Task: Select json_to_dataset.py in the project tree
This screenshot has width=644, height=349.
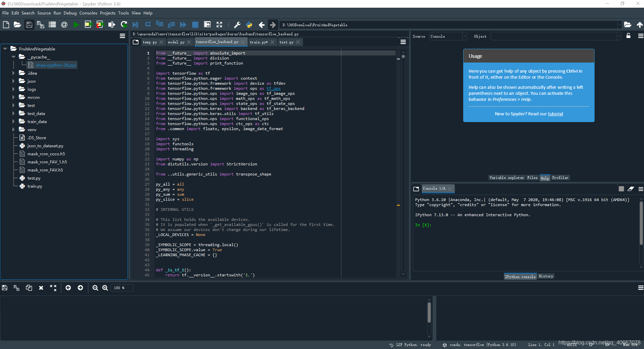Action: (45, 146)
